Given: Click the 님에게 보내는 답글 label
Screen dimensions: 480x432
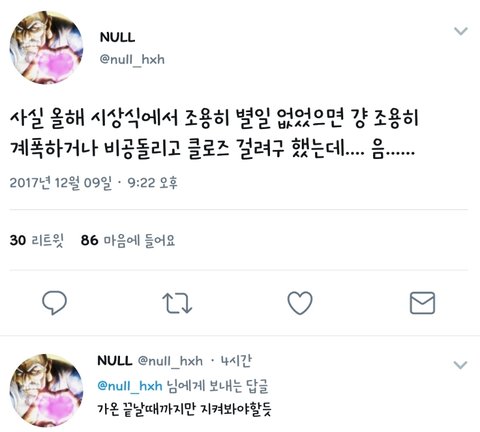Looking at the screenshot, I should tap(217, 386).
